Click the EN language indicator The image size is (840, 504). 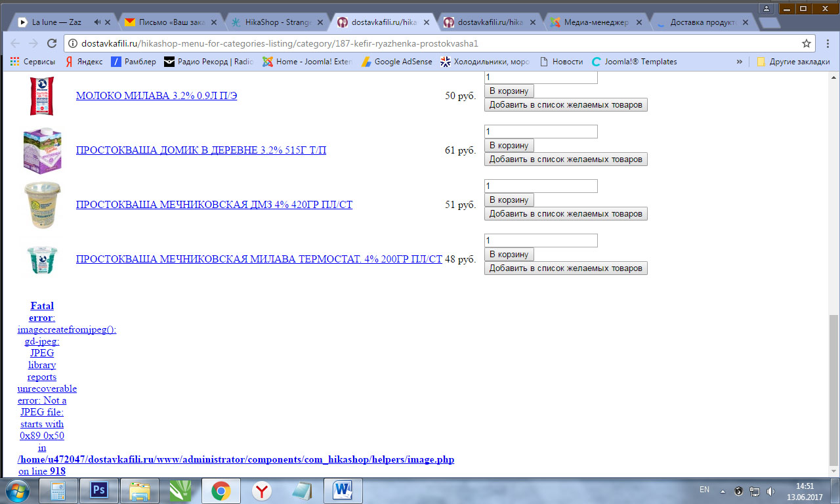tap(704, 490)
